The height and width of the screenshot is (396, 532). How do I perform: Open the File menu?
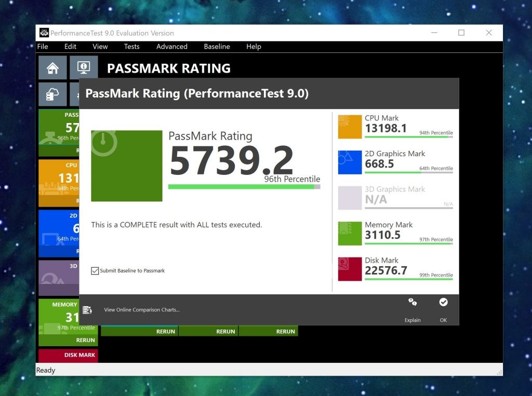tap(43, 46)
